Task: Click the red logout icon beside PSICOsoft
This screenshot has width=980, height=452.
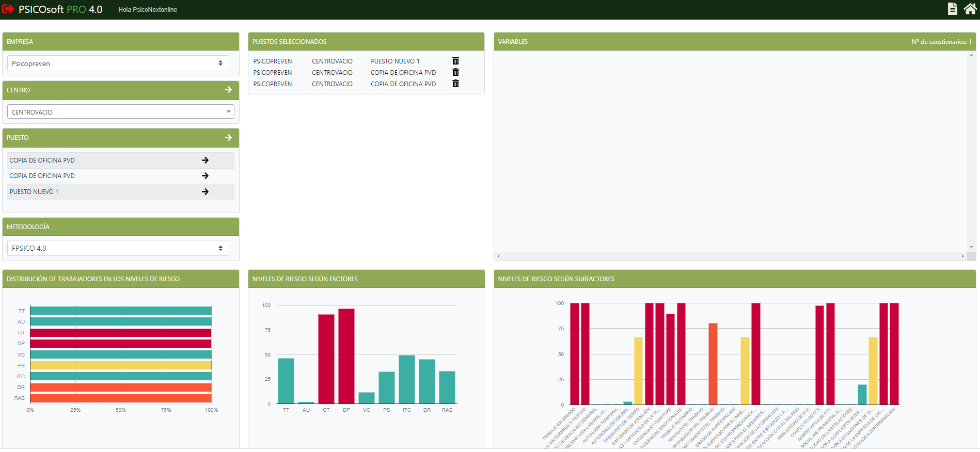Action: [x=8, y=9]
